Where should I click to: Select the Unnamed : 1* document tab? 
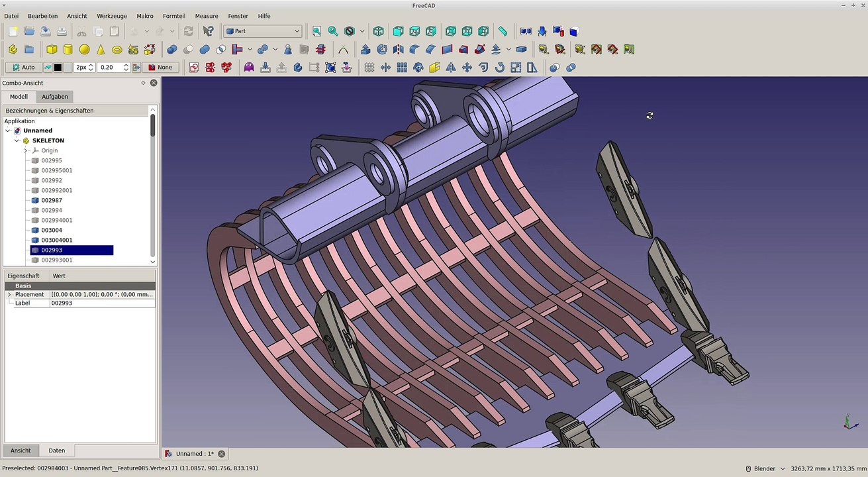coord(195,454)
